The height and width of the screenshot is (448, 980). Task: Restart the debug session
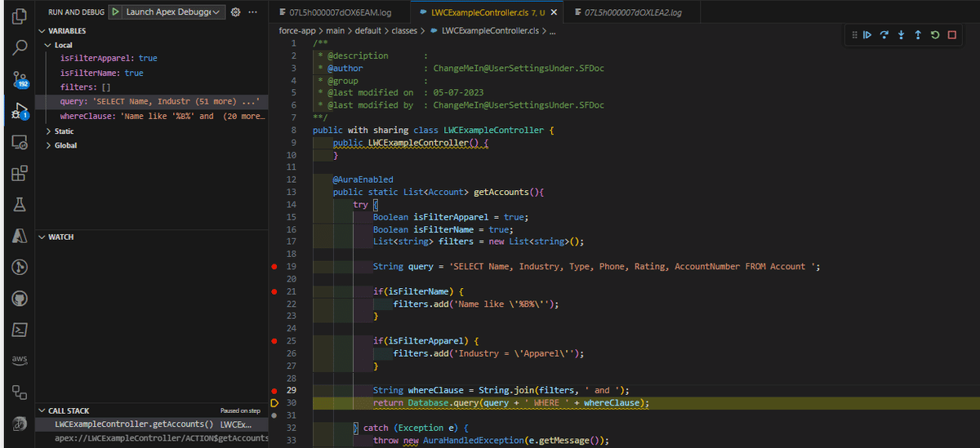coord(935,35)
